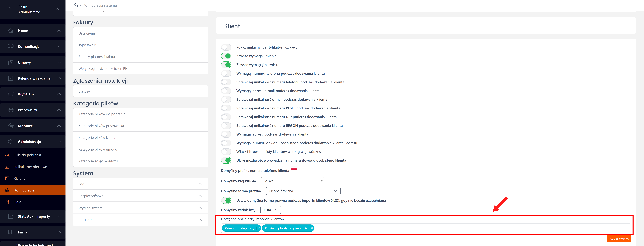Select the Role sidebar item
Image resolution: width=644 pixels, height=246 pixels.
click(x=18, y=202)
